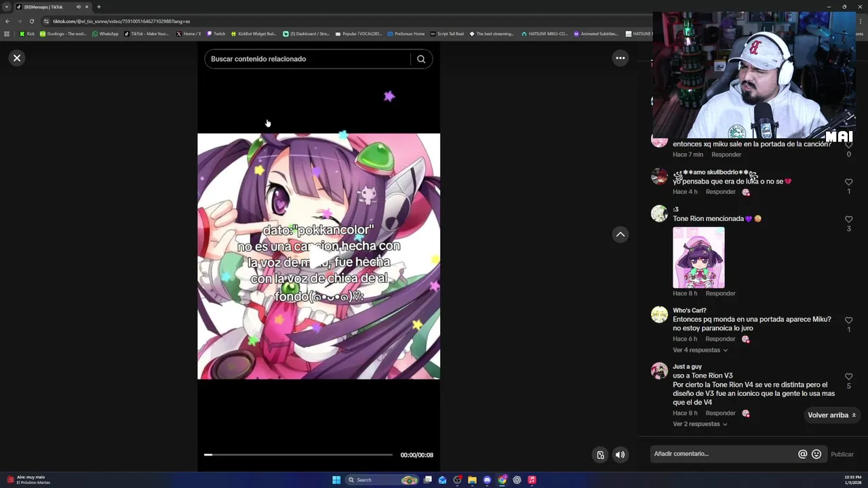Viewport: 868px width, 488px height.
Task: Like Just a guy's comment
Action: (x=848, y=377)
